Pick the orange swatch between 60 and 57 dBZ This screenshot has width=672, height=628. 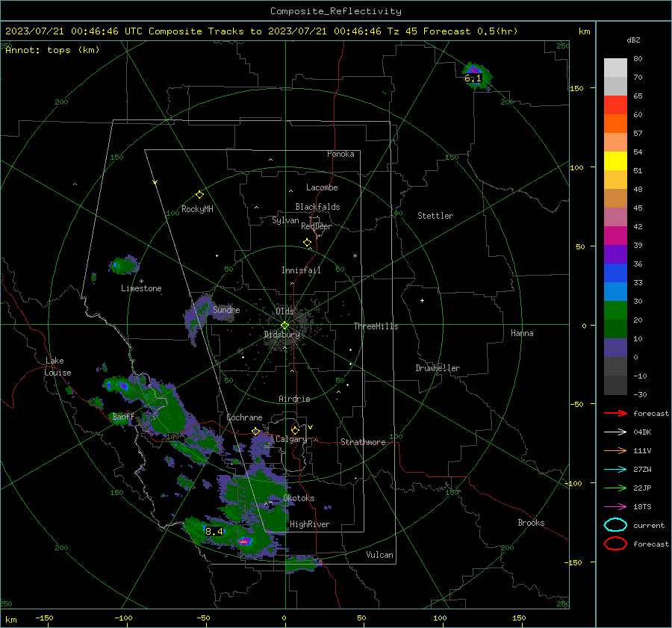pos(615,124)
